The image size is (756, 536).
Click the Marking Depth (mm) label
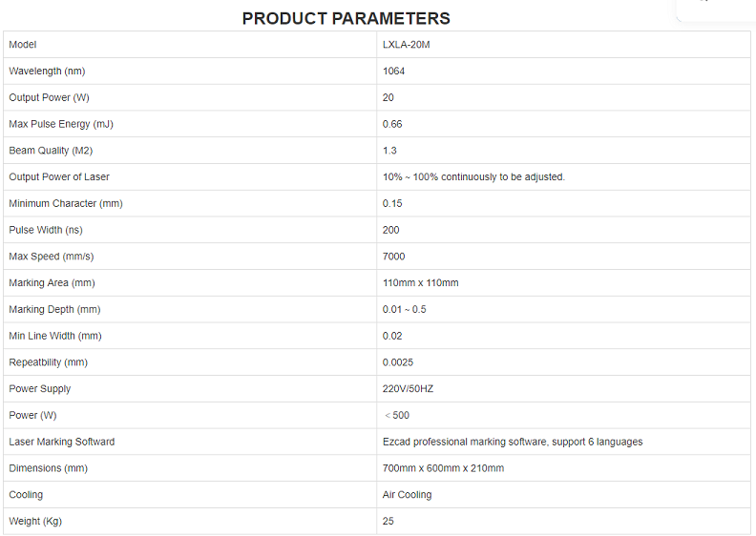click(54, 309)
